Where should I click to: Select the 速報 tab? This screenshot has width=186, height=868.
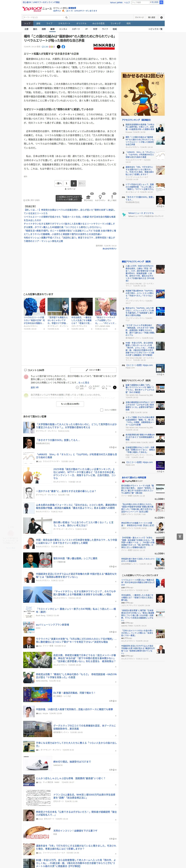[x=38, y=24]
